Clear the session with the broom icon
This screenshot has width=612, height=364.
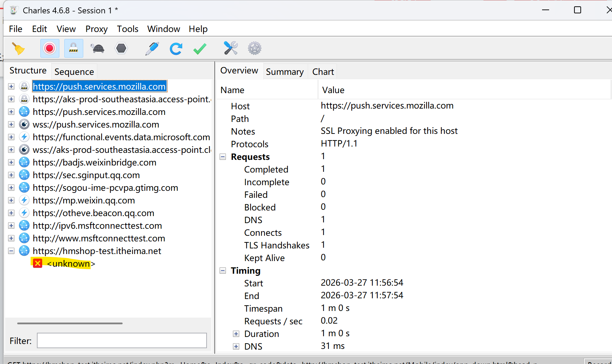pos(18,48)
